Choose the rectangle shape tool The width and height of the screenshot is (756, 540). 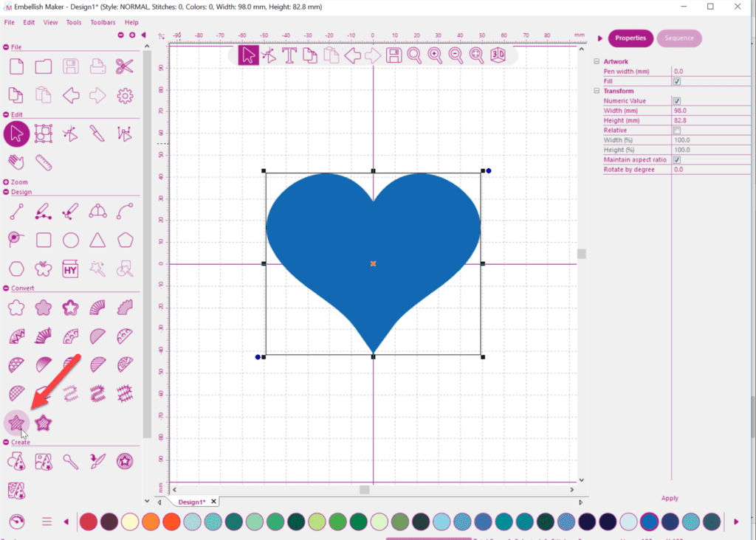click(x=44, y=240)
